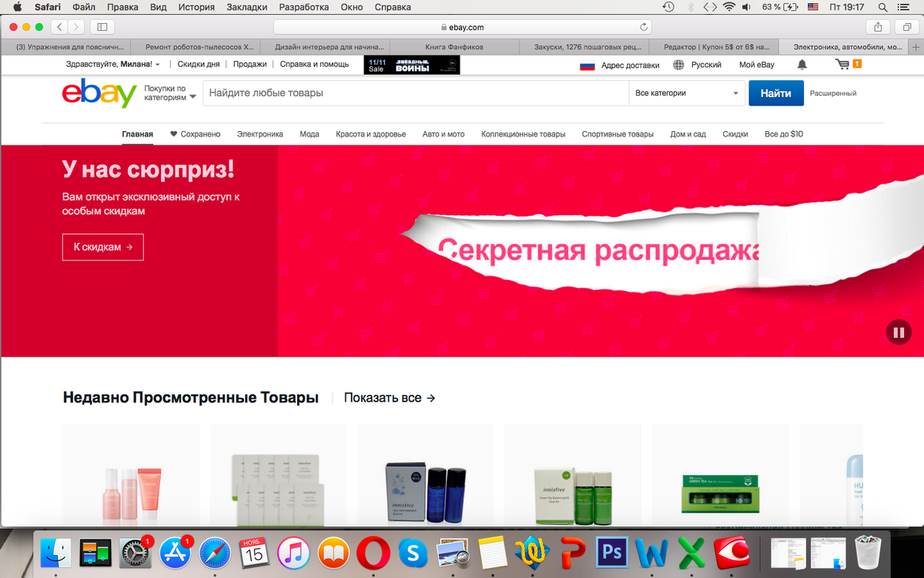Expand the 'Покупки по категориям' dropdown

pyautogui.click(x=170, y=93)
